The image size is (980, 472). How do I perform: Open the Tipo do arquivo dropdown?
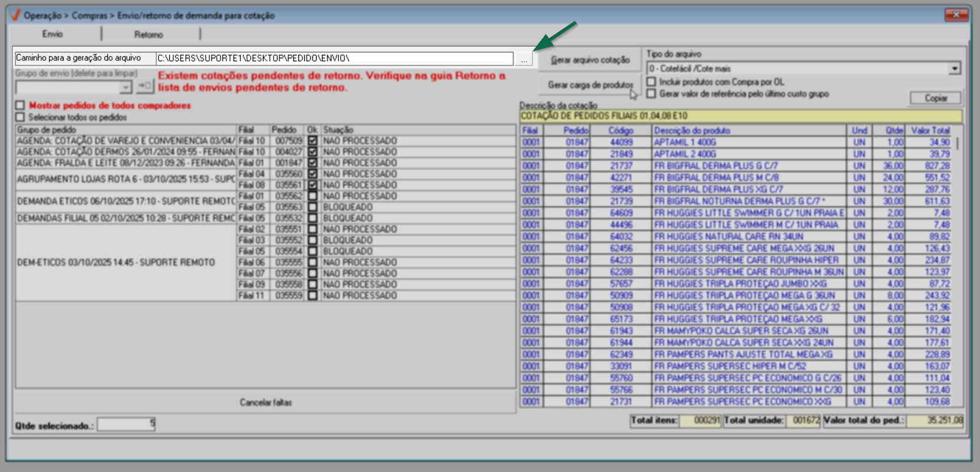(x=954, y=69)
